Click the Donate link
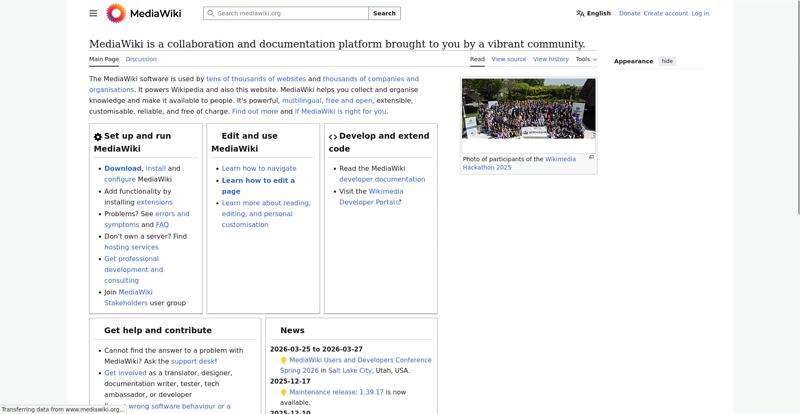The width and height of the screenshot is (800, 414). tap(629, 13)
